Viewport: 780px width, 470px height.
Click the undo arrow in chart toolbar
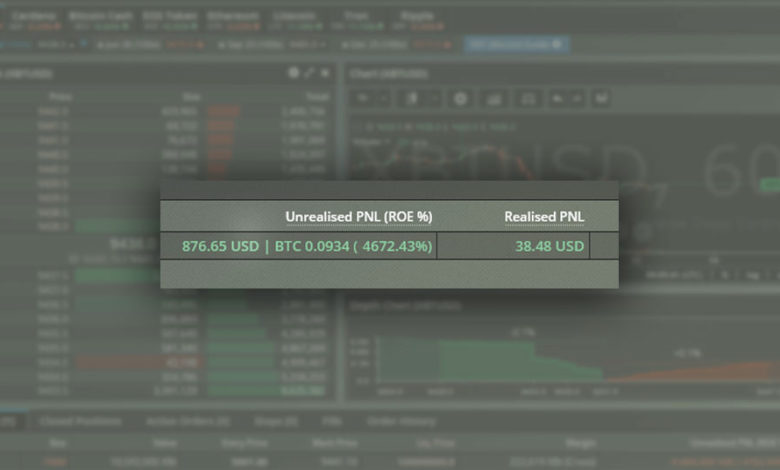pos(558,98)
